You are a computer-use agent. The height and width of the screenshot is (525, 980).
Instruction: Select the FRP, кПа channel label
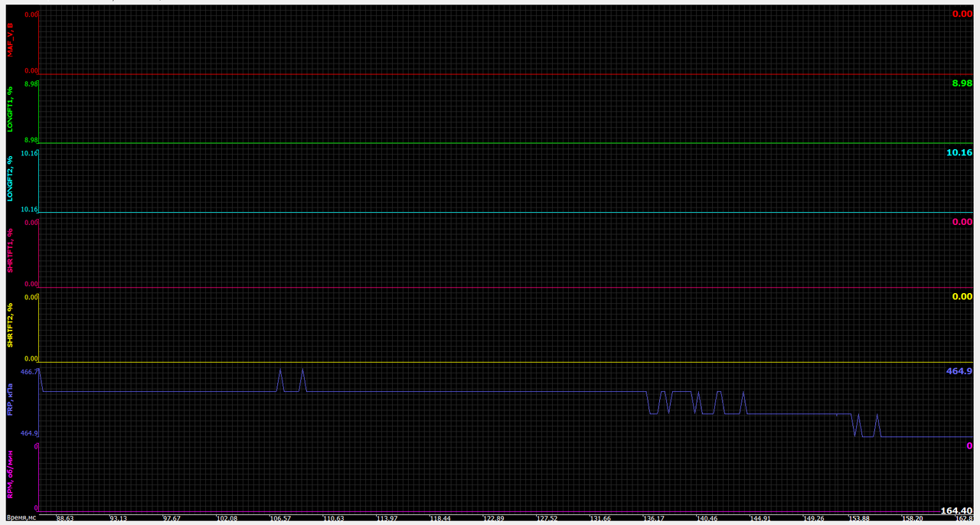[10, 398]
